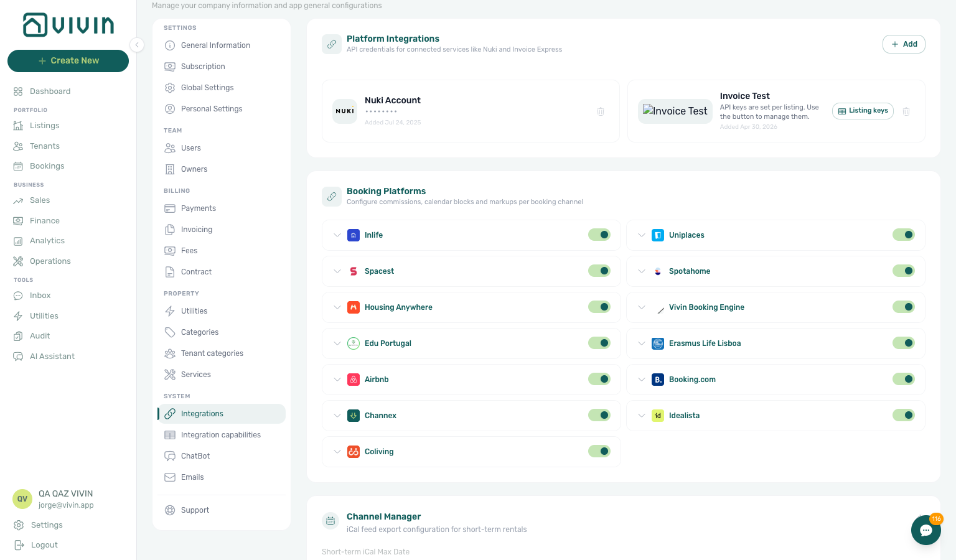The height and width of the screenshot is (560, 956).
Task: Delete the Nuki Account integration
Action: click(601, 111)
